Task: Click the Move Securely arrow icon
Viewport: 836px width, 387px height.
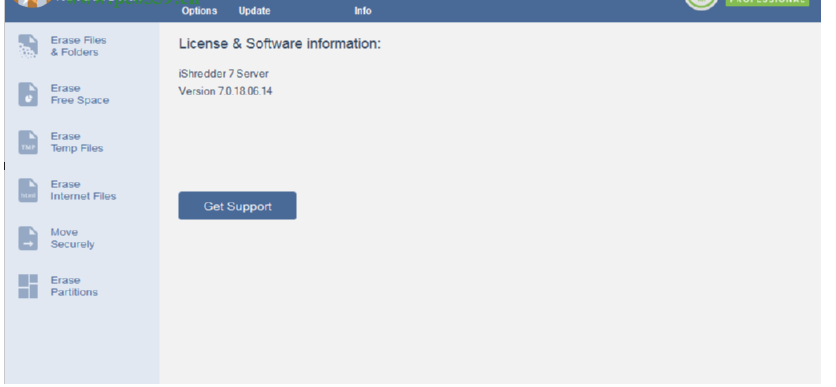Action: click(x=28, y=238)
